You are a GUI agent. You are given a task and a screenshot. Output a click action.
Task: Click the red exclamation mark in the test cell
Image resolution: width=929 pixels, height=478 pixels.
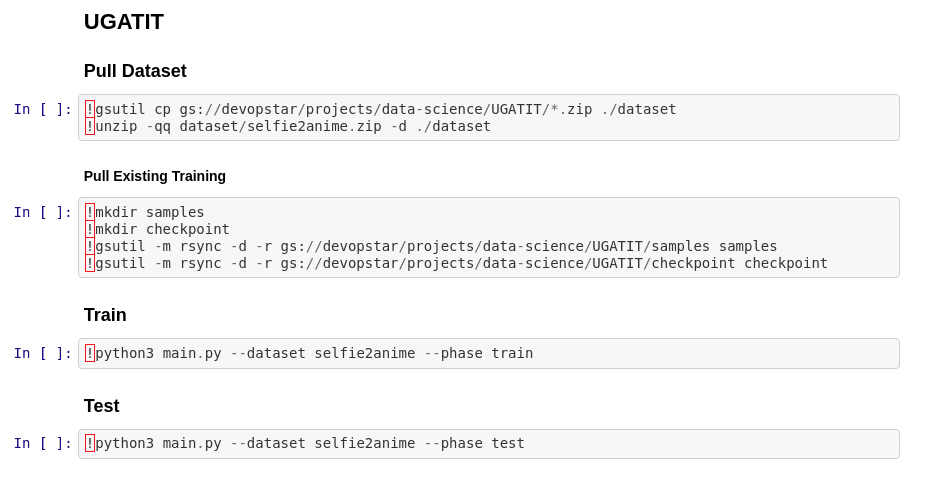click(x=90, y=443)
